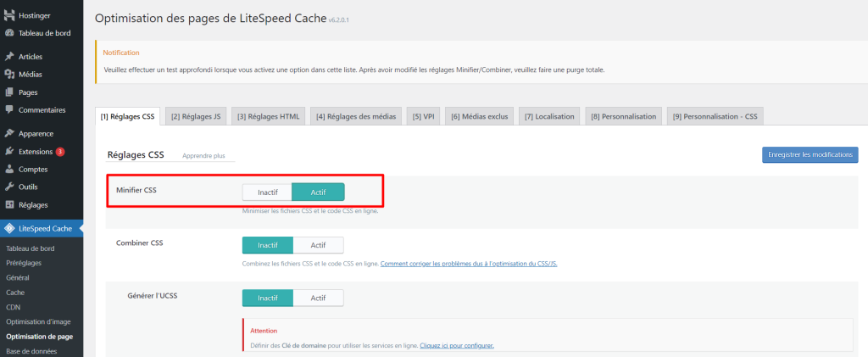Open the Cache submenu
The image size is (868, 357).
15,293
